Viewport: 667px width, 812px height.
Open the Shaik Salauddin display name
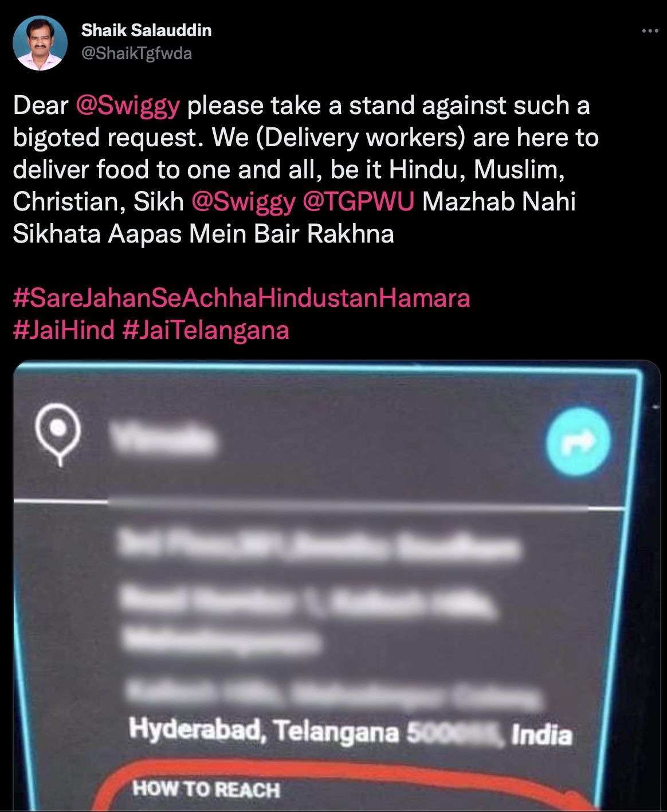click(x=147, y=30)
